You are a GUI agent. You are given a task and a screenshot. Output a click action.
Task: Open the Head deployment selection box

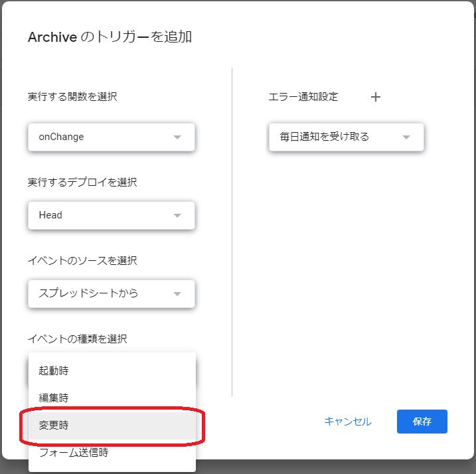(112, 216)
